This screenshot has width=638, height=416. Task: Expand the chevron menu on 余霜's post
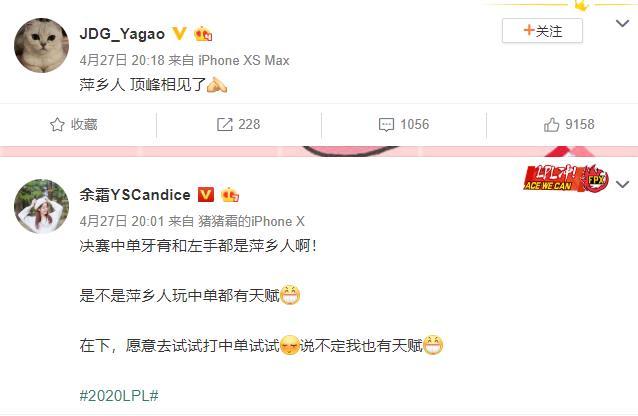(622, 184)
